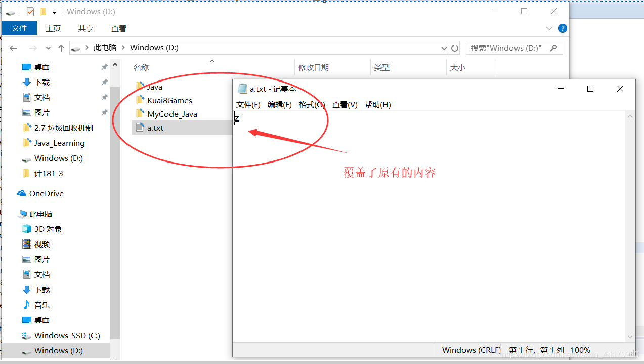
Task: Open the quick access toolbar customize dropdown
Action: pos(54,12)
